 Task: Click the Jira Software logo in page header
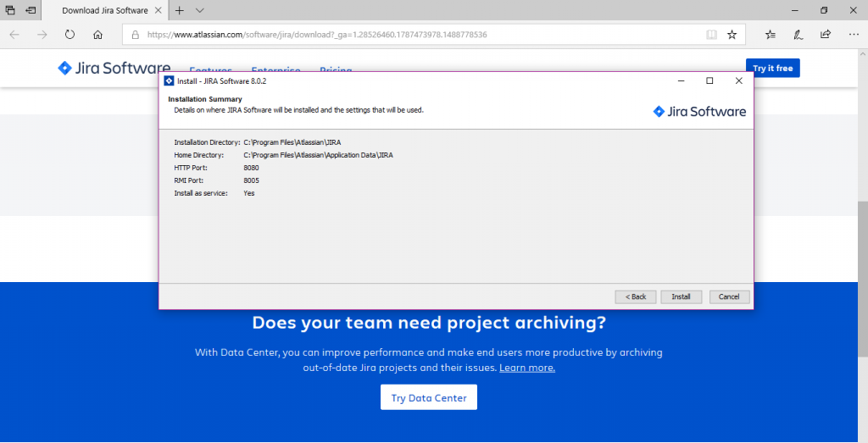[x=114, y=68]
